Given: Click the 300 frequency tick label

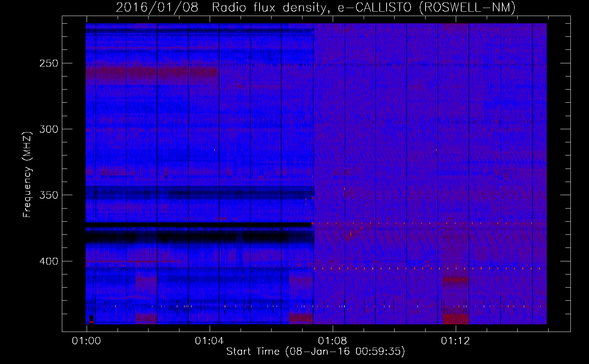Looking at the screenshot, I should coord(49,129).
